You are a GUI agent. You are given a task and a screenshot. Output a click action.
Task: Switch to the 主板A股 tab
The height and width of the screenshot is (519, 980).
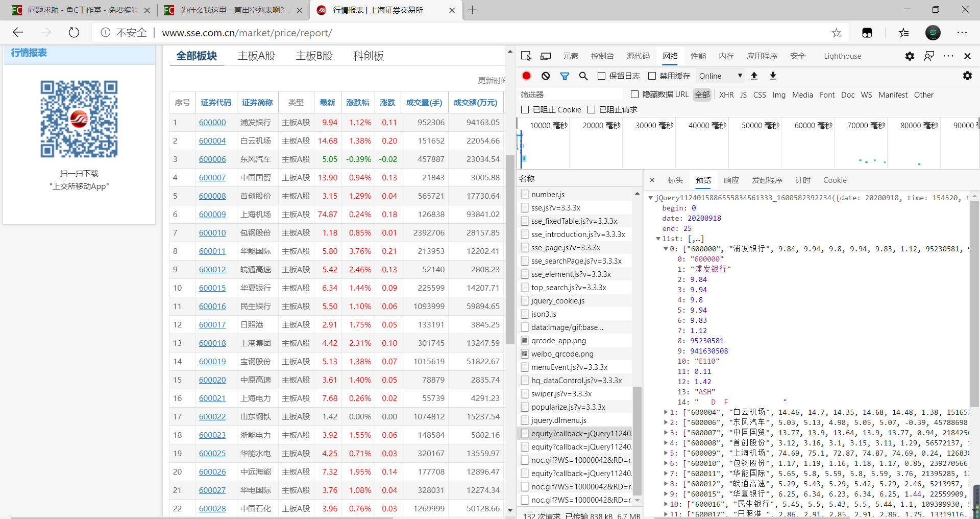click(256, 56)
